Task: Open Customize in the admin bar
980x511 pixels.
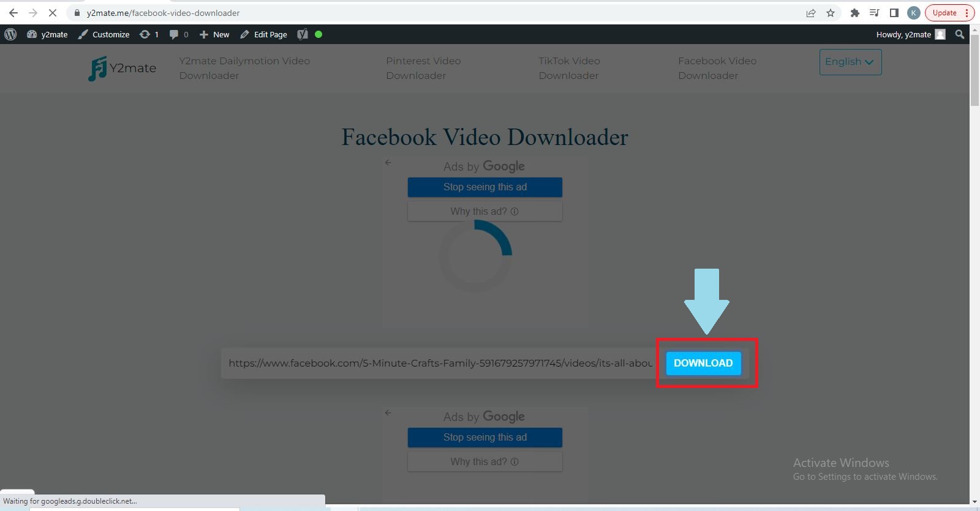Action: (x=104, y=34)
